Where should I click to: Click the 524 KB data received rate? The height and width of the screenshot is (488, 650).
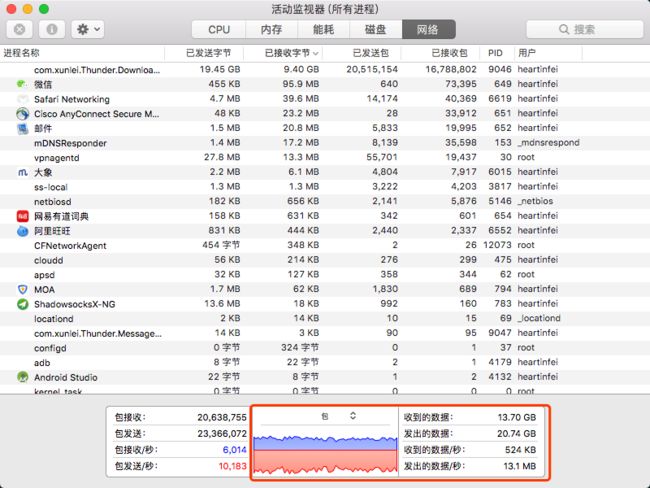pos(520,450)
